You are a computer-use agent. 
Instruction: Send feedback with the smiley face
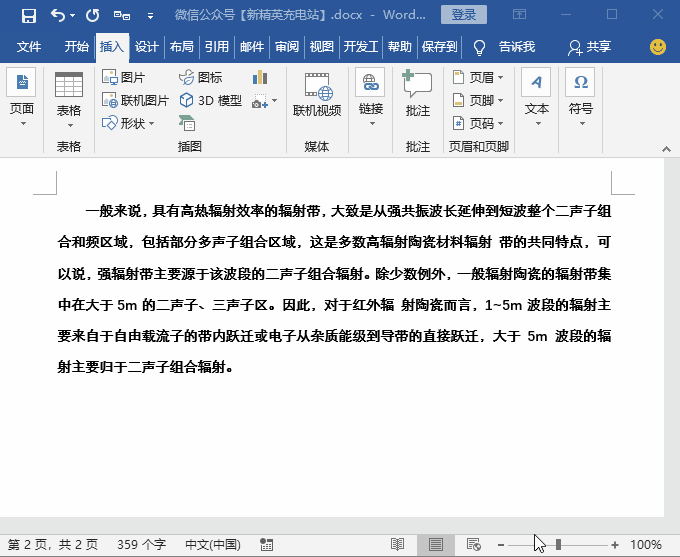657,46
